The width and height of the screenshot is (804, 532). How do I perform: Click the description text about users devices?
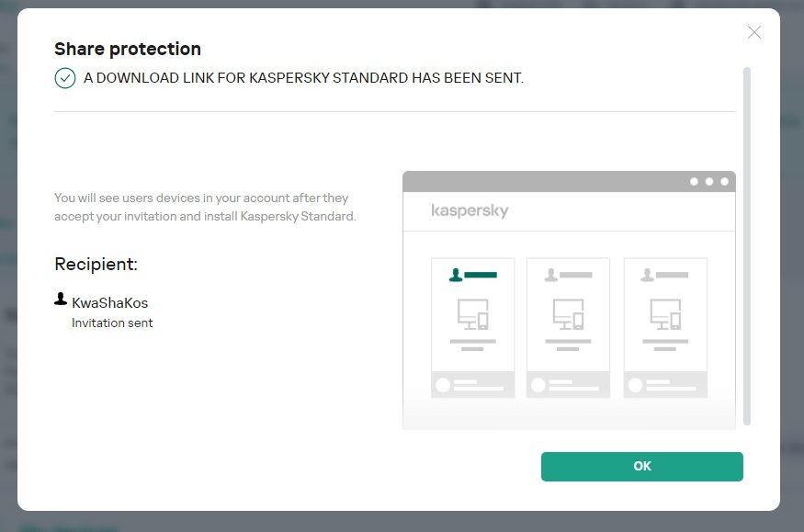pos(204,207)
